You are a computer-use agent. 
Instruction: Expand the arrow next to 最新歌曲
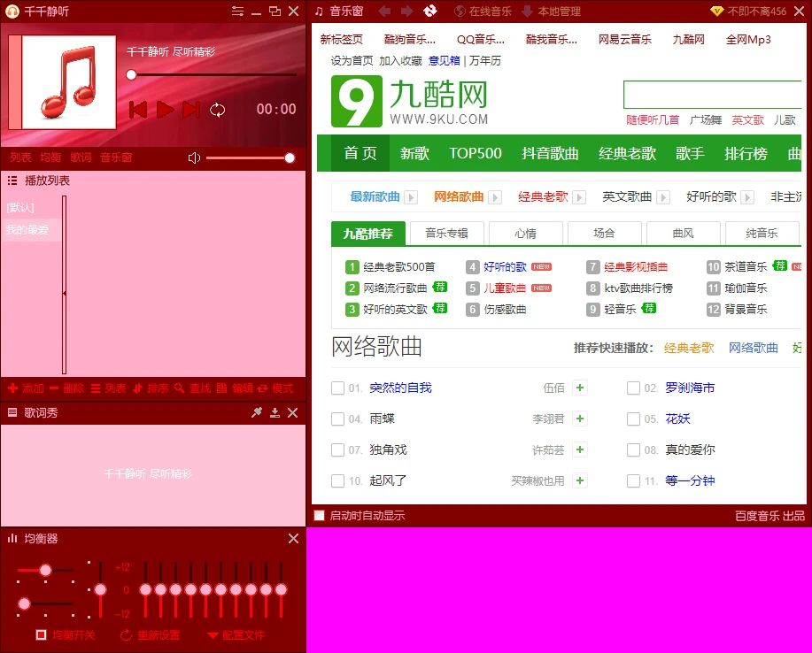411,197
